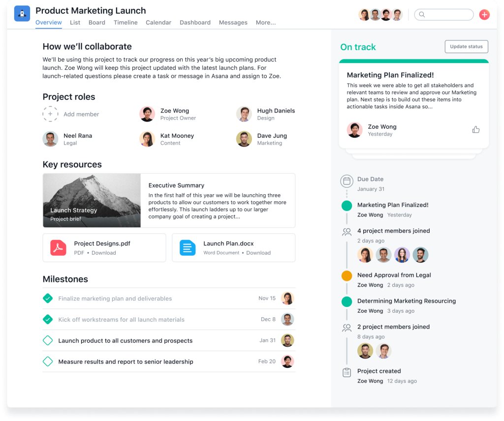Click the project icon beside the title
This screenshot has width=504, height=421.
click(x=22, y=13)
